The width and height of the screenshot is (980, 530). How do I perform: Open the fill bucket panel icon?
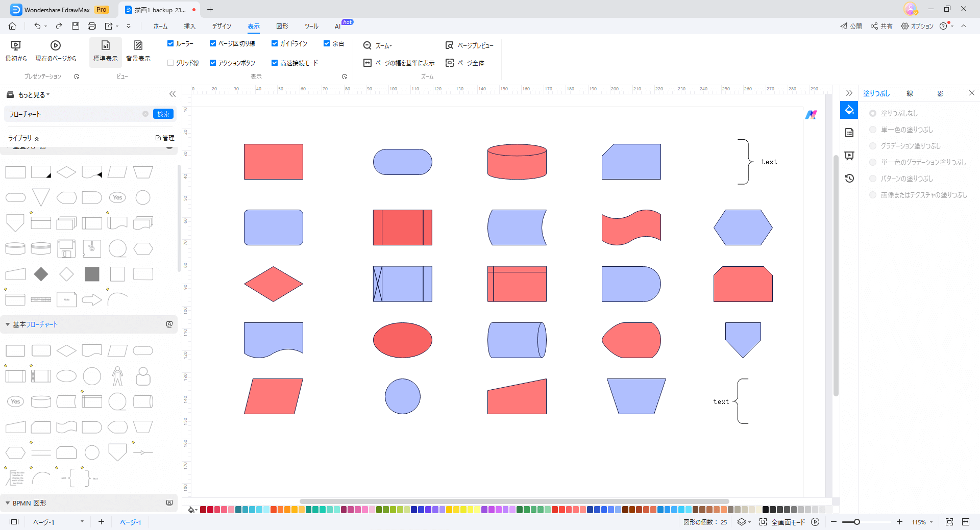click(849, 110)
